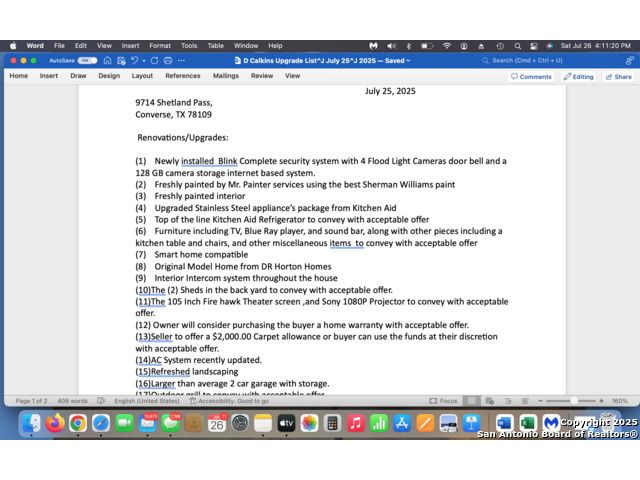Open the Editing mode dropdown
The height and width of the screenshot is (480, 640).
(578, 76)
